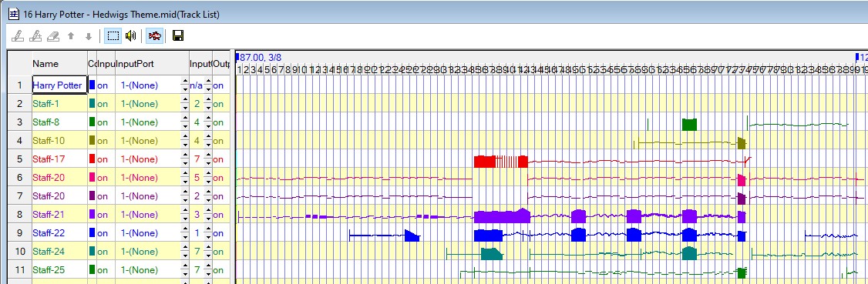Click input channel value 5 on track 6
The height and width of the screenshot is (284, 868).
[x=197, y=177]
